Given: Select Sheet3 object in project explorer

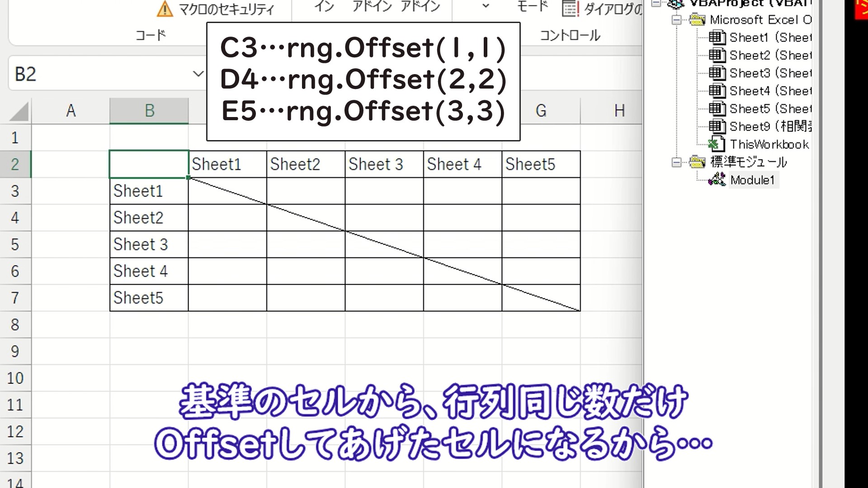Looking at the screenshot, I should [770, 73].
